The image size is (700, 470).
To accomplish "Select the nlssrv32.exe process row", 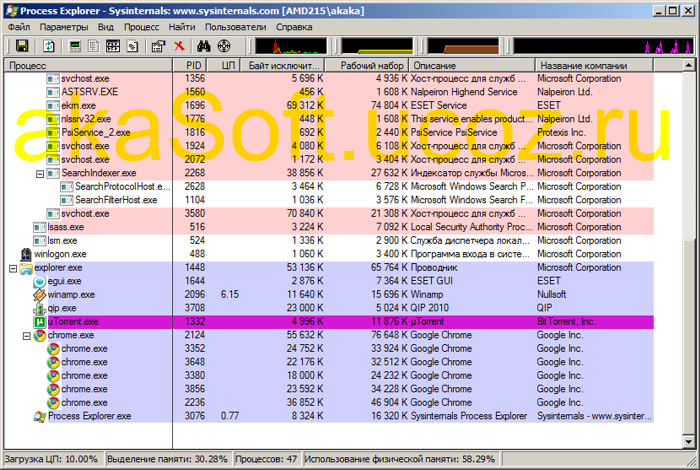I will 329,119.
